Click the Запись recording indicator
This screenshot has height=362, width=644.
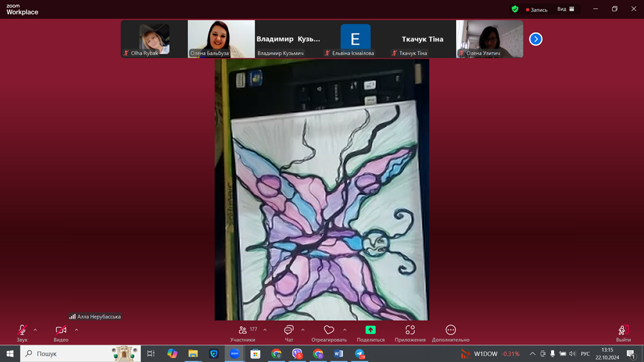pyautogui.click(x=537, y=10)
